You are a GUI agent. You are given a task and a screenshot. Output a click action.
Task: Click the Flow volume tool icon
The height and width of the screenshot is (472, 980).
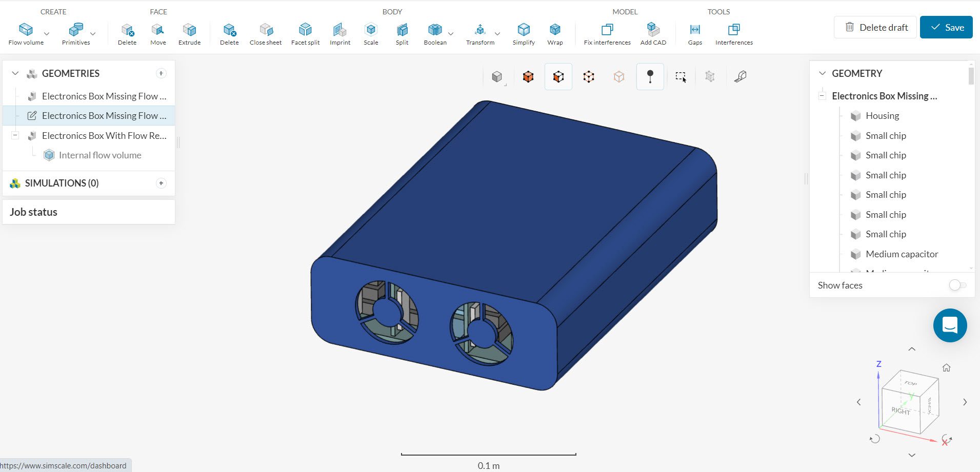click(26, 30)
